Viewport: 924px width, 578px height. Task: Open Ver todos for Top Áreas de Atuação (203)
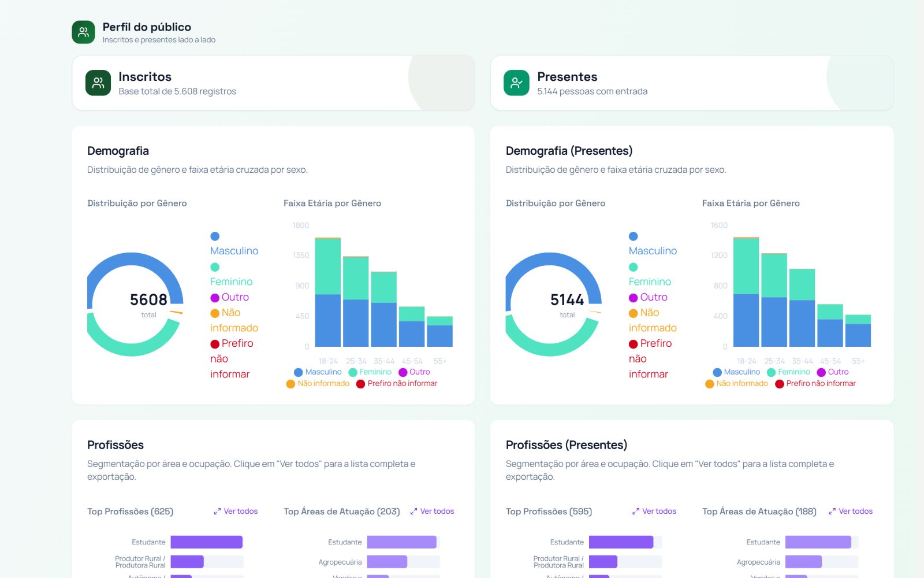pos(432,512)
